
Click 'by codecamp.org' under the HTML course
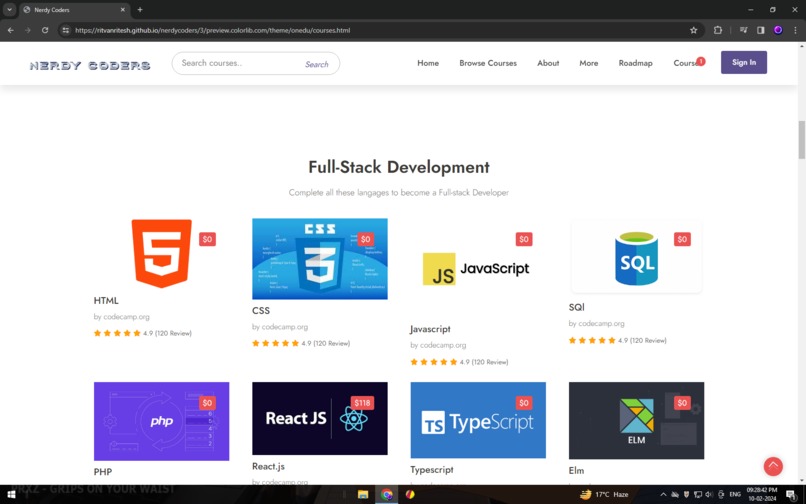(x=122, y=317)
